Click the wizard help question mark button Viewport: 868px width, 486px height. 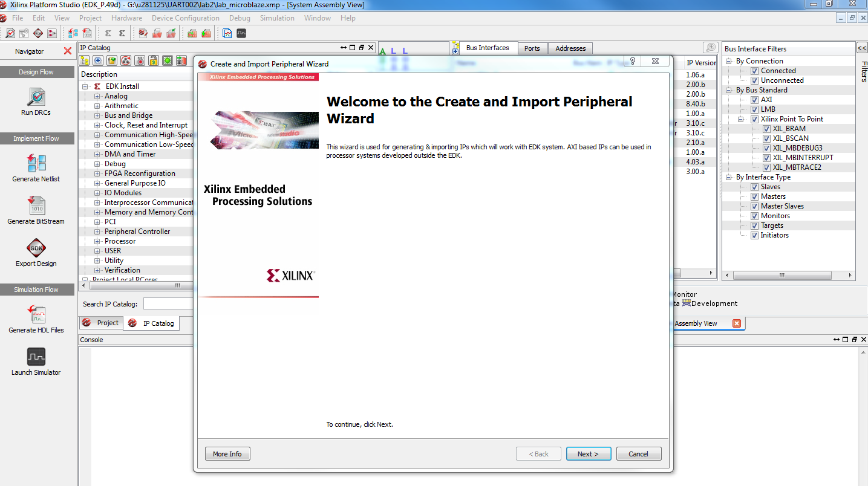coord(632,61)
